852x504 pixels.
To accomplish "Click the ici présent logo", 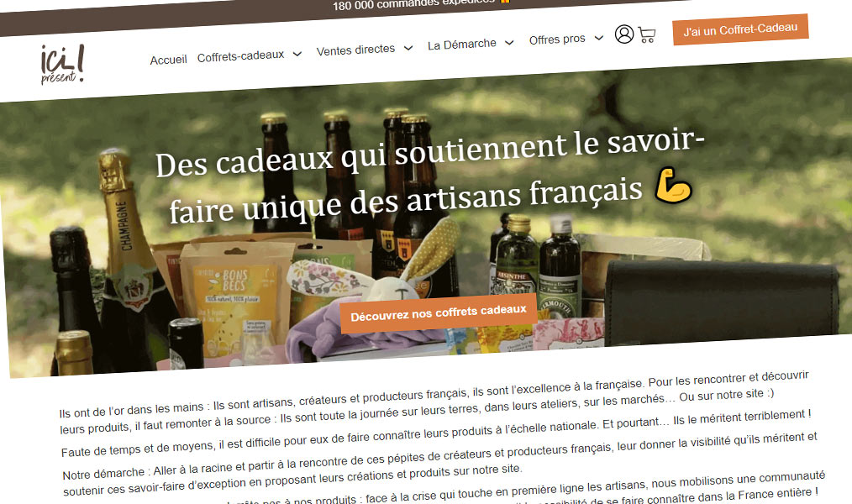I will [x=62, y=65].
